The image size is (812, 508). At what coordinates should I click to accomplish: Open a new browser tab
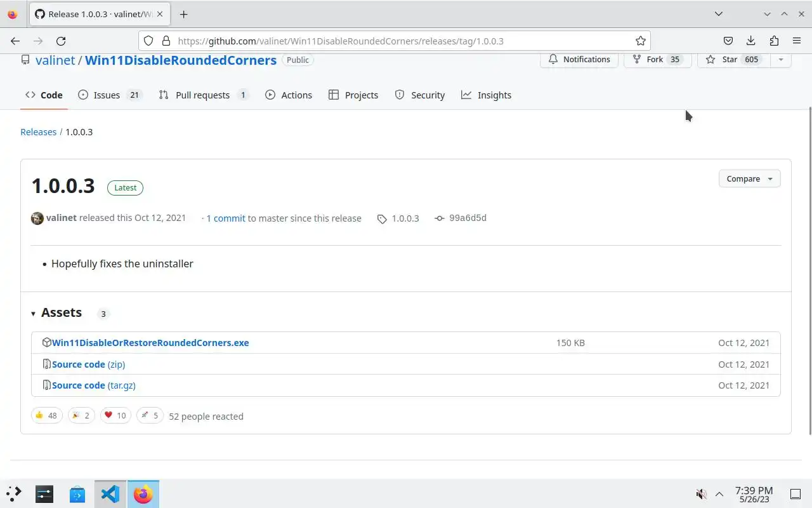click(x=183, y=14)
